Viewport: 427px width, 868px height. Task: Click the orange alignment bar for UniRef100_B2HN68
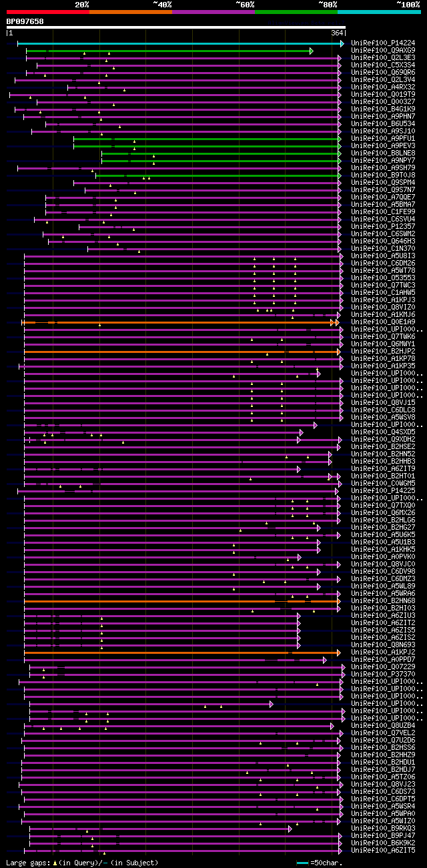(183, 601)
